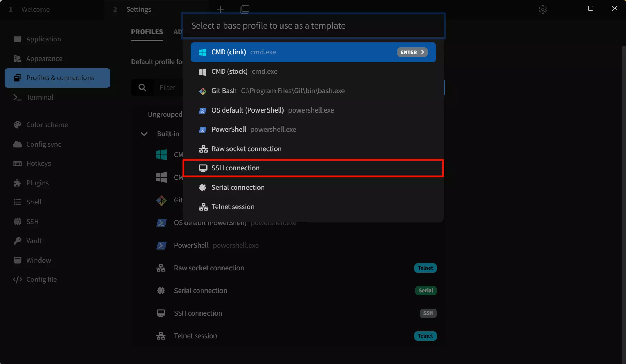Open Config file settings section
The height and width of the screenshot is (364, 626).
click(41, 279)
